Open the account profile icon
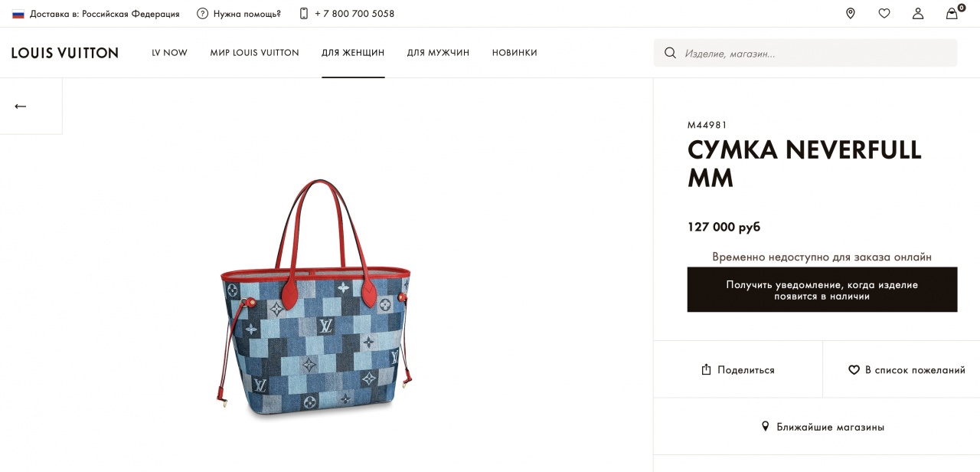 918,13
